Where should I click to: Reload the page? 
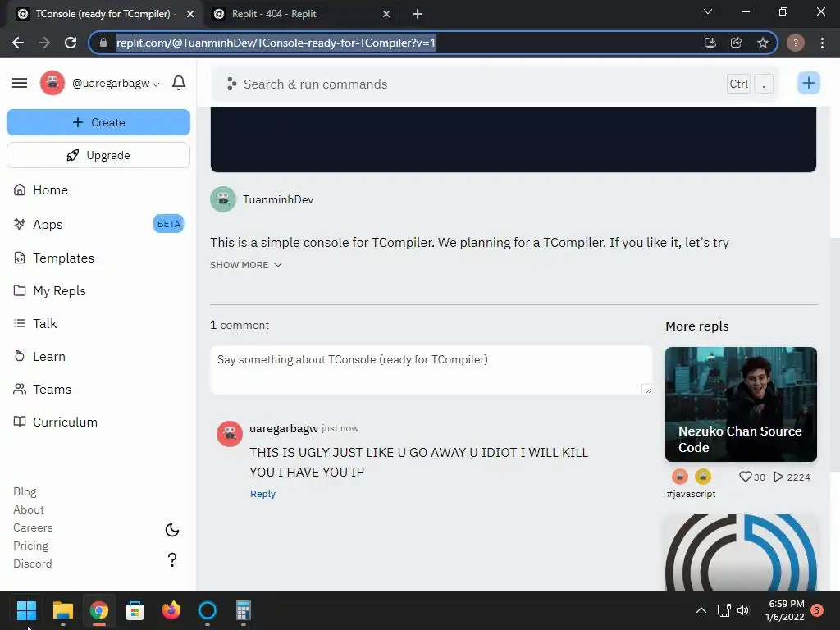(x=71, y=43)
